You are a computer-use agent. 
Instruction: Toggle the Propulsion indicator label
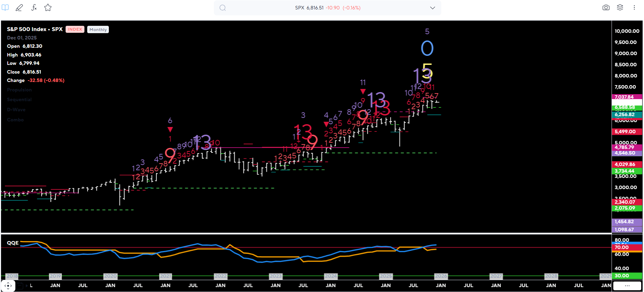(x=19, y=90)
